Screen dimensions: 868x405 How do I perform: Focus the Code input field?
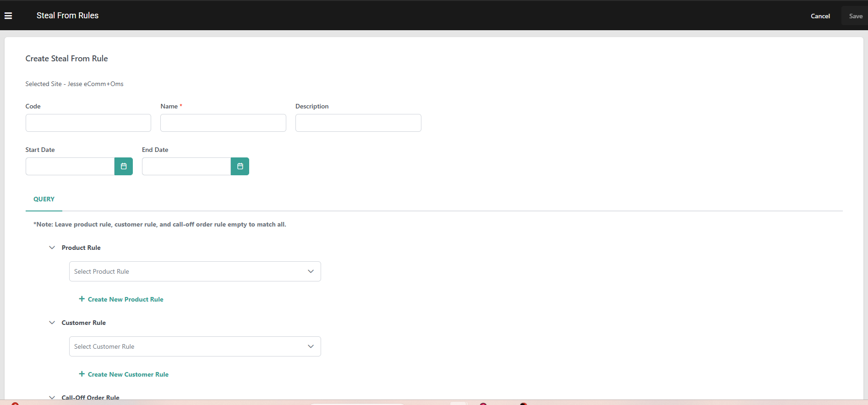pyautogui.click(x=88, y=123)
